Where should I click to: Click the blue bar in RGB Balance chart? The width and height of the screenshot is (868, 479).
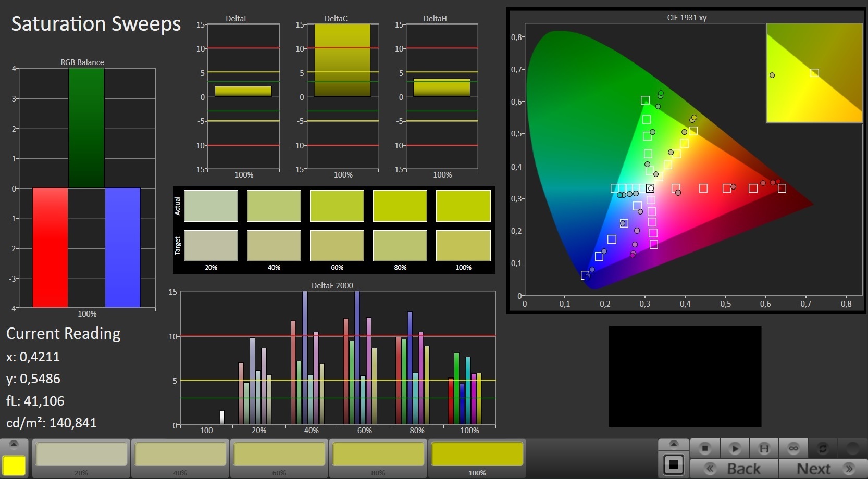(x=122, y=247)
